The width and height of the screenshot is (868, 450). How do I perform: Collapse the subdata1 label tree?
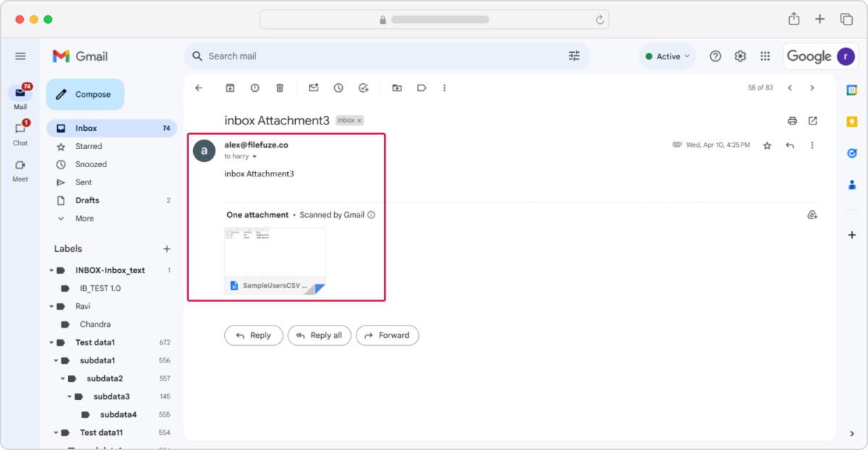55,360
